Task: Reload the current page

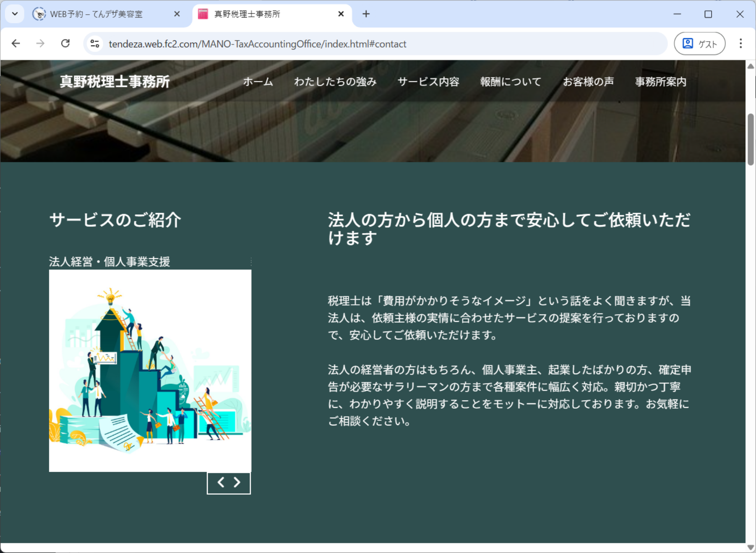Action: [65, 44]
